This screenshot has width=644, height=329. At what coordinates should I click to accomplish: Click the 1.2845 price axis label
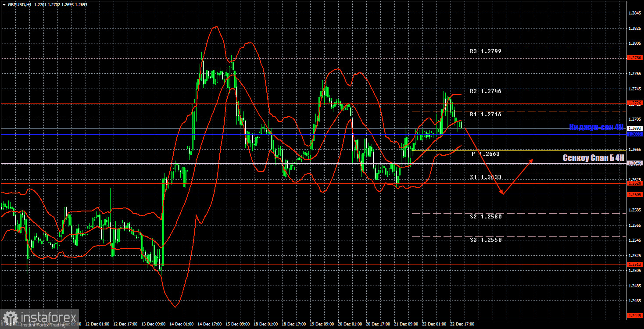tap(634, 13)
